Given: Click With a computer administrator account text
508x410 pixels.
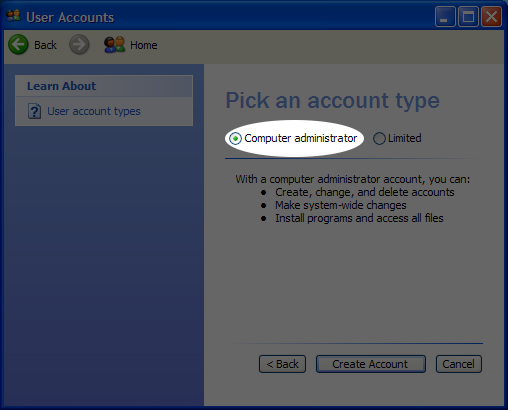Looking at the screenshot, I should [x=353, y=179].
